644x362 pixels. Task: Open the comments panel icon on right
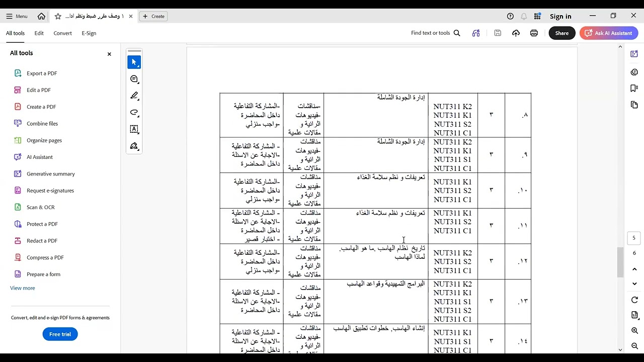tap(634, 72)
